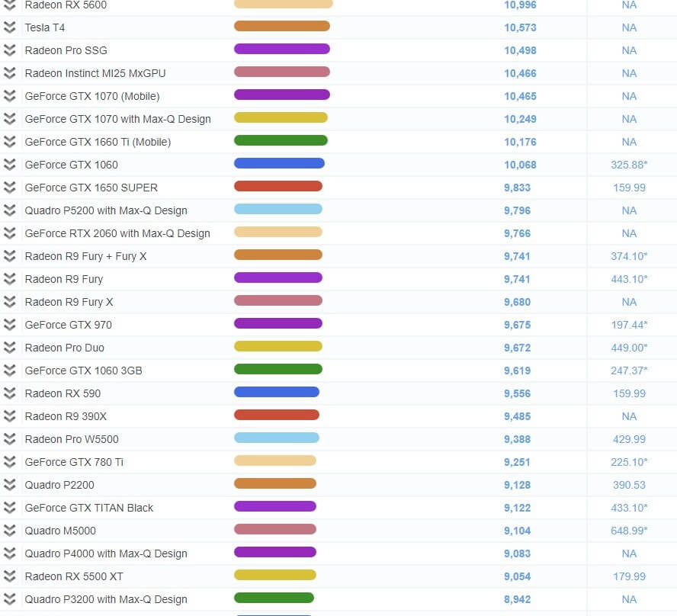The image size is (677, 616).
Task: Click the price 648.99* for Quadro M5000
Action: 629,531
